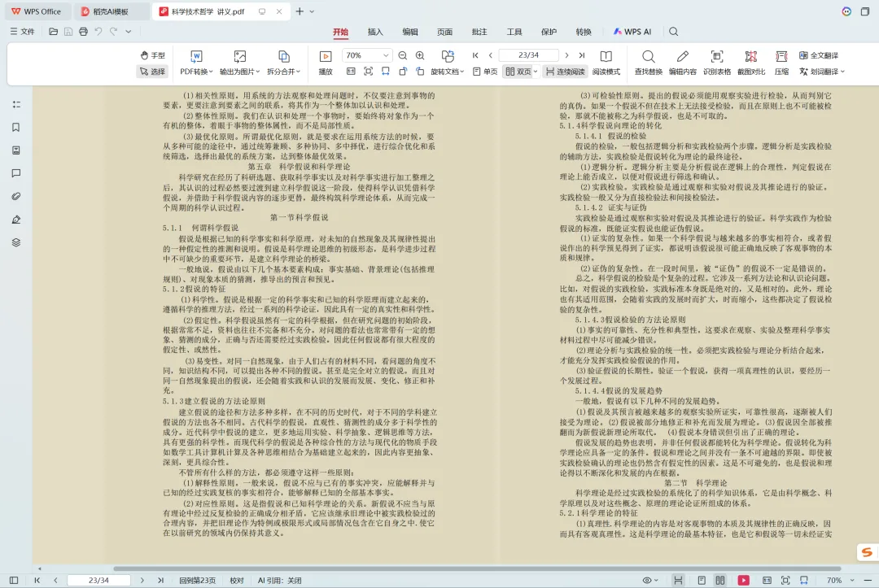Toggle the sidebar panel icon in status bar
Viewport: 879px width, 588px height.
(14, 581)
